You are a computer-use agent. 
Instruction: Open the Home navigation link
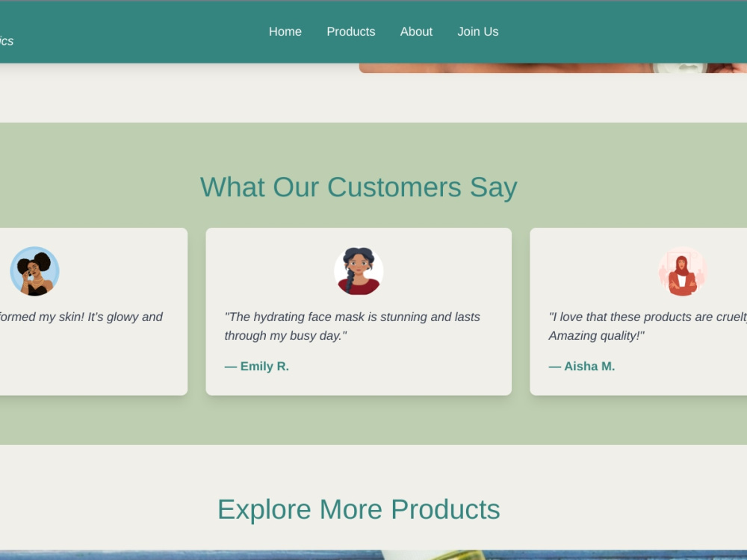pyautogui.click(x=285, y=31)
